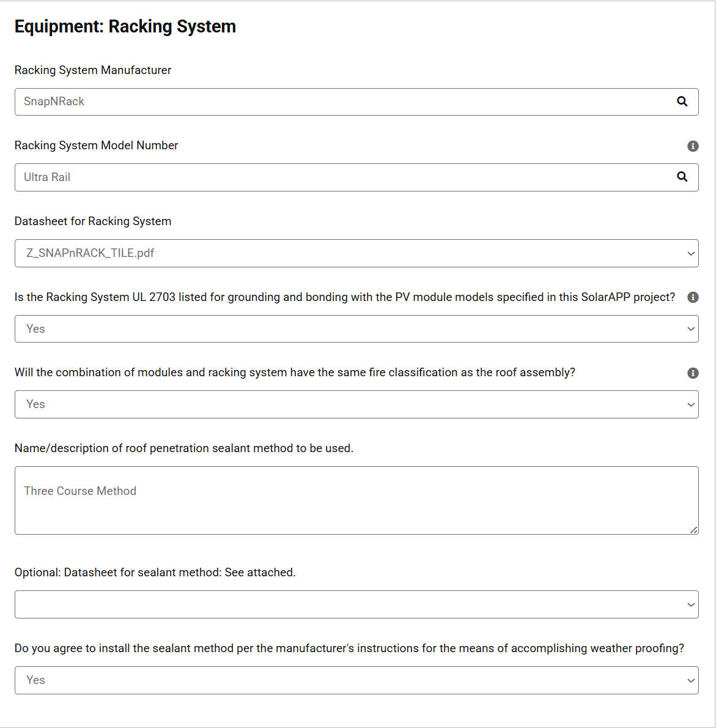Click the weather proofing agreement question text

(349, 648)
